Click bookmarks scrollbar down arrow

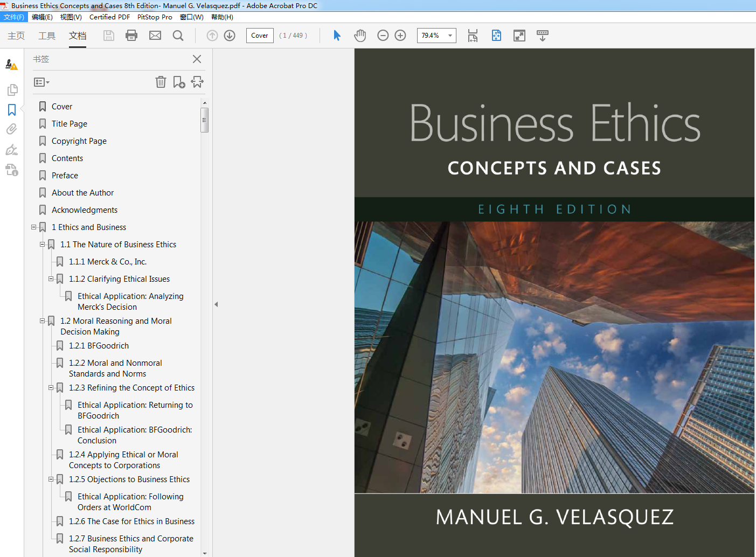(x=204, y=553)
